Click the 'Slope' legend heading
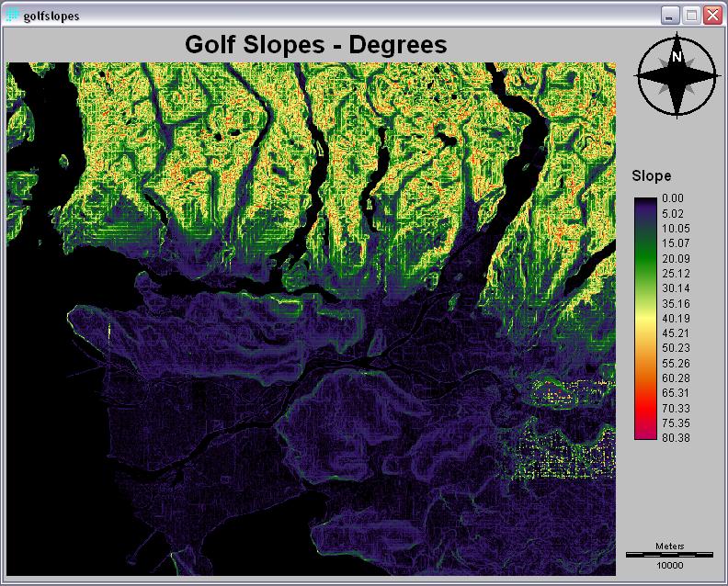The image size is (728, 586). tap(652, 175)
